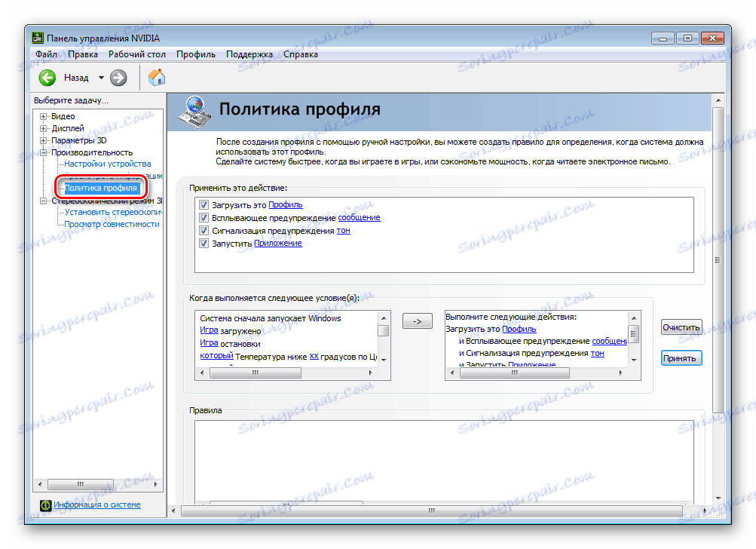Click actions box down scroll arrow
756x549 pixels.
point(634,360)
